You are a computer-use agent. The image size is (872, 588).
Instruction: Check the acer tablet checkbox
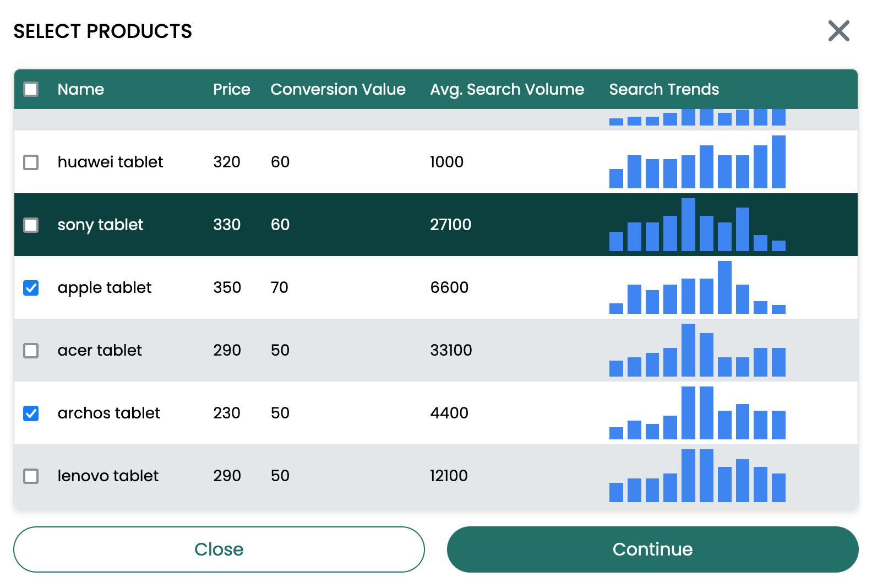(31, 351)
